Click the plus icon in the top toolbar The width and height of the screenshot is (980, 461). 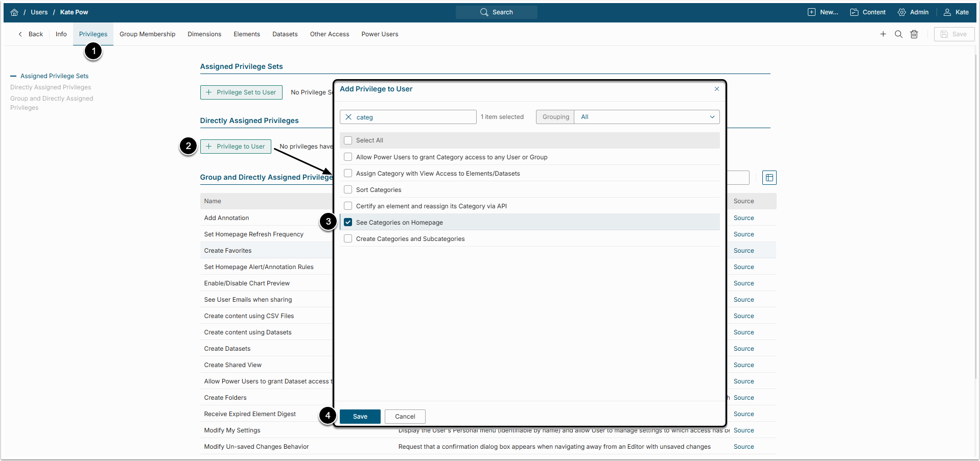[x=883, y=34]
